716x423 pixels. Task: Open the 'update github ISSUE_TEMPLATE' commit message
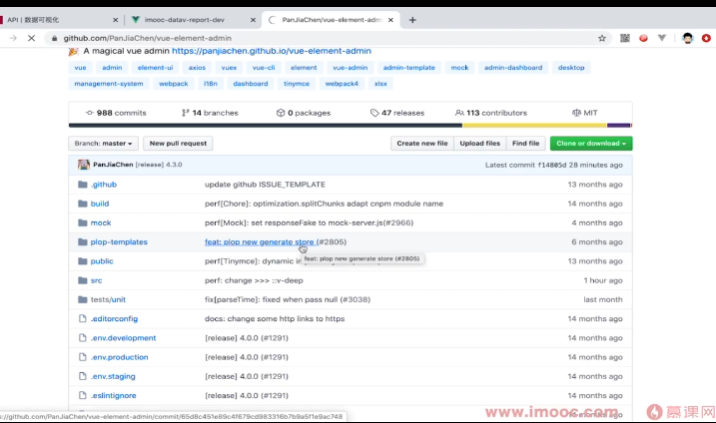click(265, 185)
